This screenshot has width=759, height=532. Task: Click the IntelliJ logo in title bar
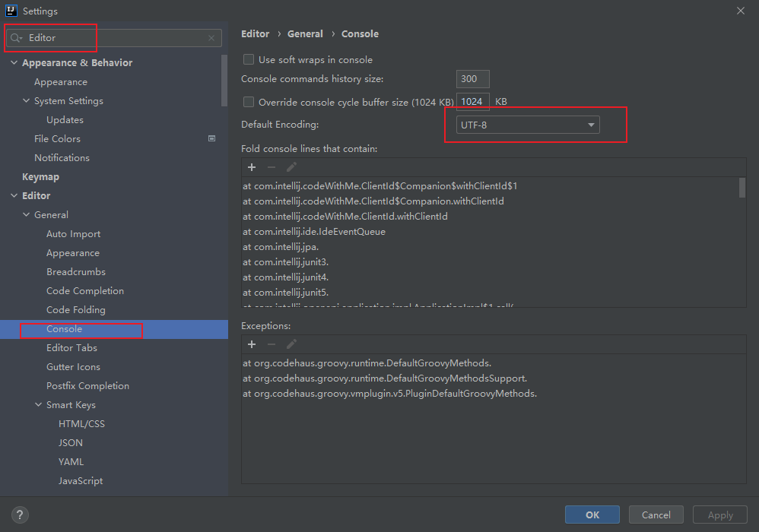11,11
